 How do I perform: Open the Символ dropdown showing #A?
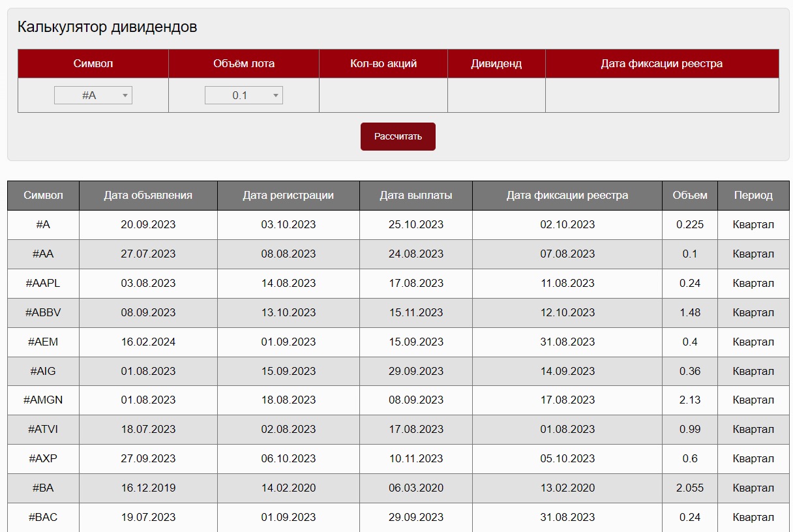pyautogui.click(x=93, y=95)
